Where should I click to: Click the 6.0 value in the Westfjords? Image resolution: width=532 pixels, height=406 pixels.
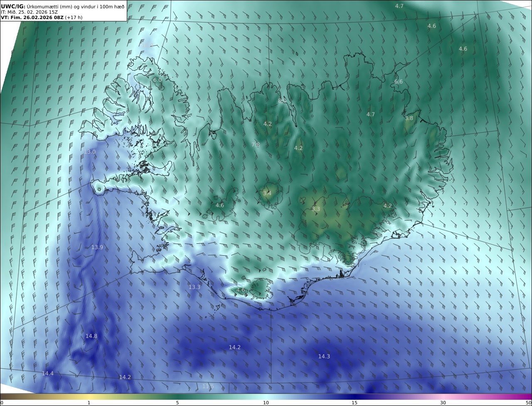click(x=157, y=80)
